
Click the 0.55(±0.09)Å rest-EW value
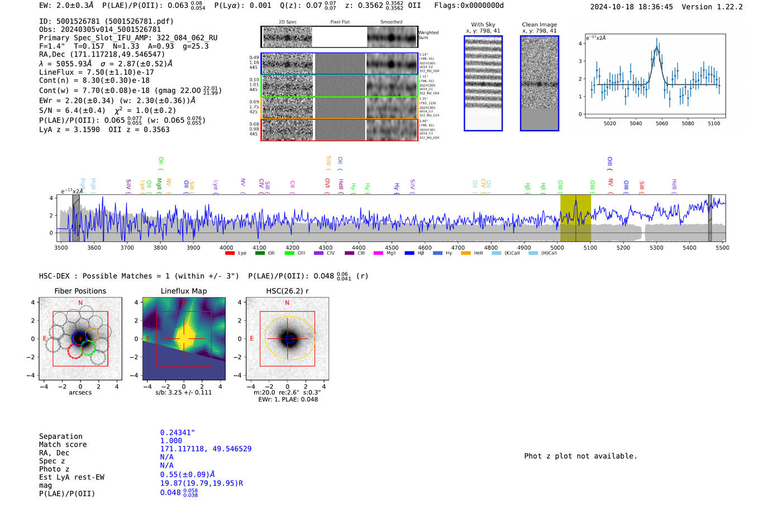click(188, 475)
